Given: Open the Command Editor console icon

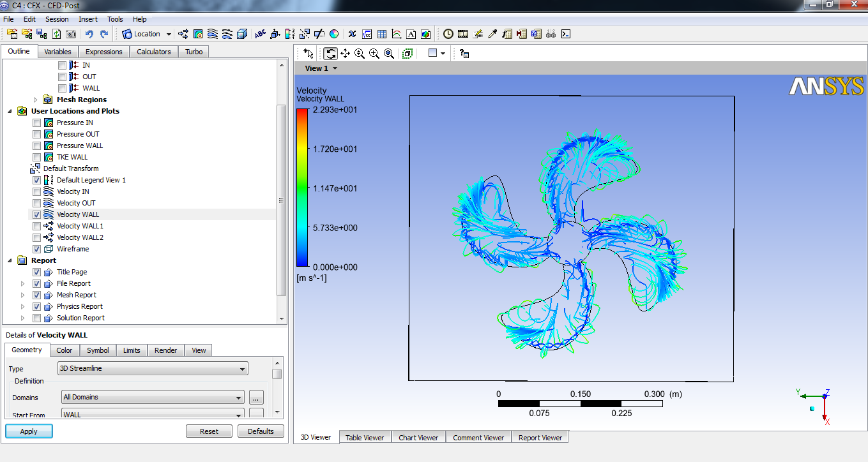Looking at the screenshot, I should [x=565, y=34].
